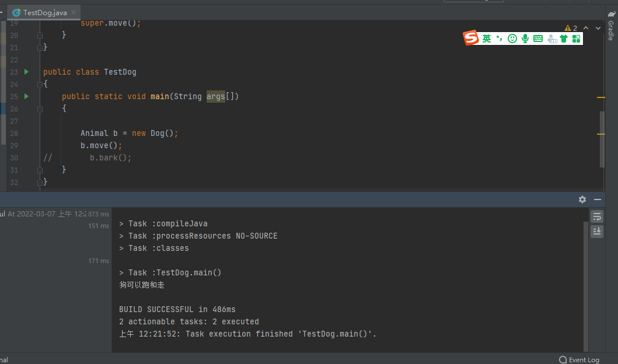The width and height of the screenshot is (618, 364).
Task: Switch Sogou input from English mode
Action: tap(487, 38)
